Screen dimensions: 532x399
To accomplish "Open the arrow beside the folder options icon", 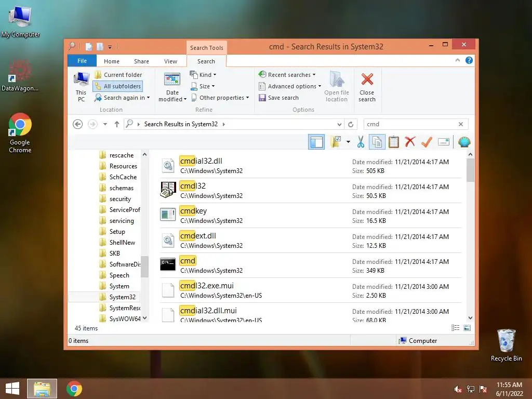I will point(348,142).
